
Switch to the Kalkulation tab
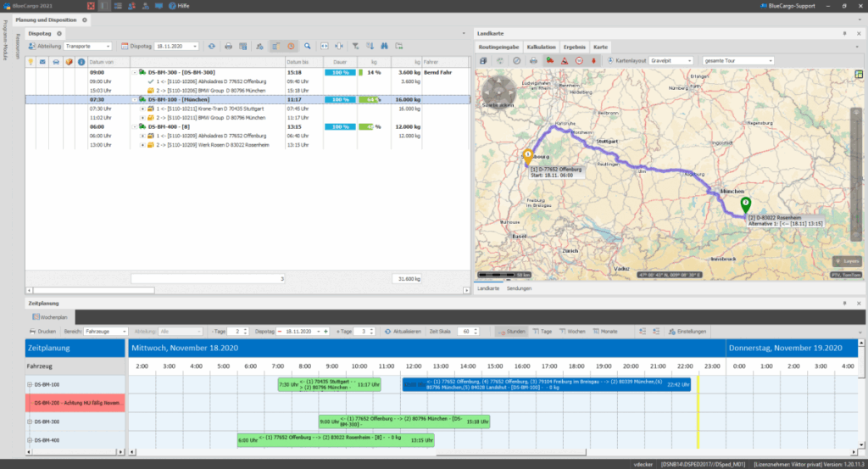pyautogui.click(x=541, y=47)
